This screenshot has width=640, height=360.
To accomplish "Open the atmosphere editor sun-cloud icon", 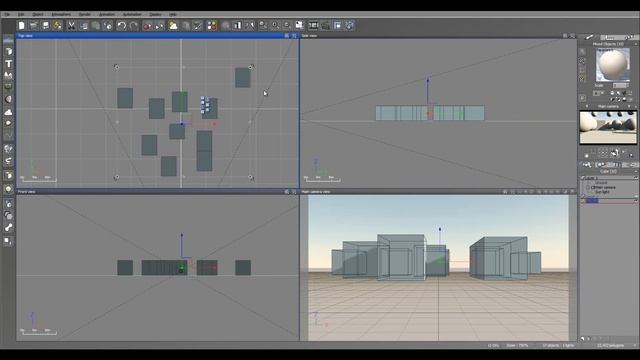I will pos(173,26).
